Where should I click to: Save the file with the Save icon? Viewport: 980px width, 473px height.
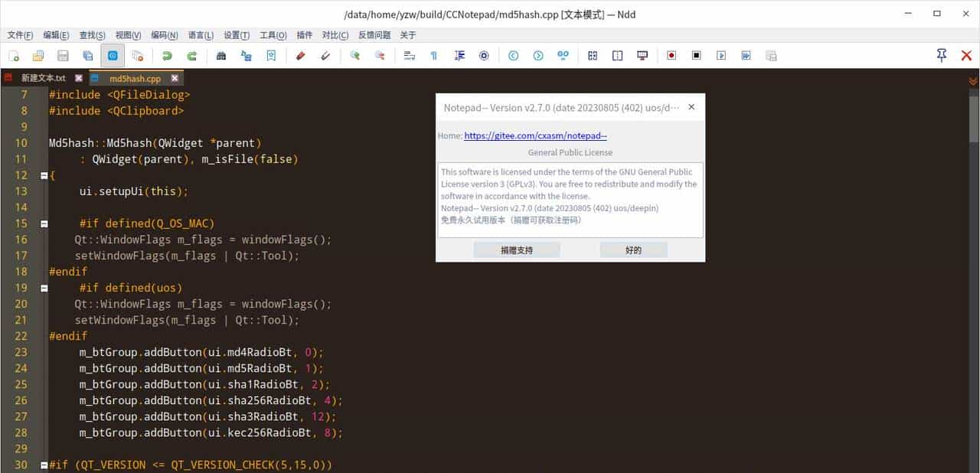63,55
